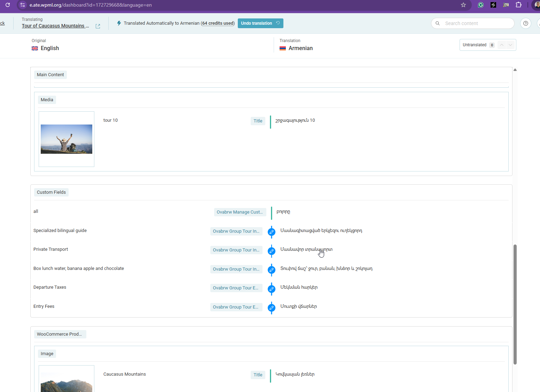Click the 64 credits used link

point(218,23)
